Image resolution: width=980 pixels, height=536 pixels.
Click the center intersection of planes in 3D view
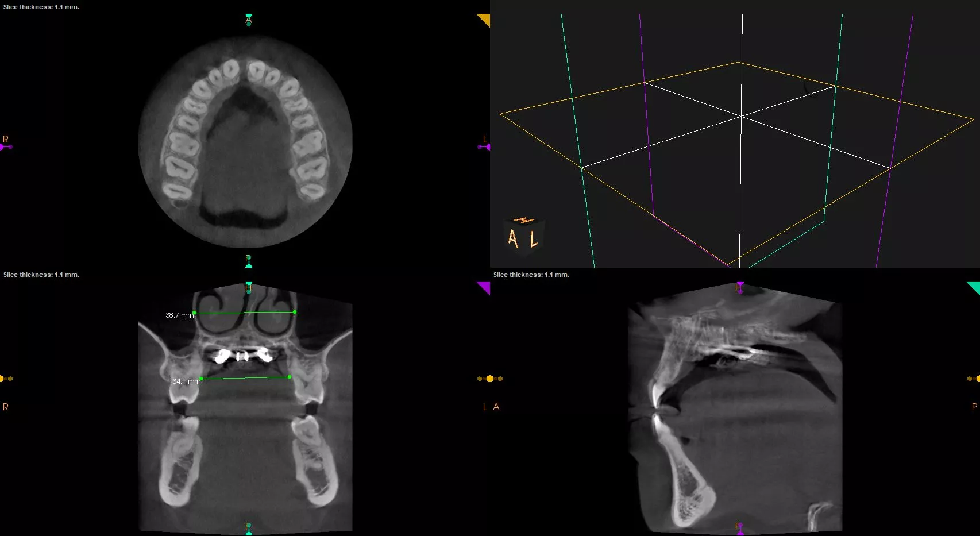741,117
